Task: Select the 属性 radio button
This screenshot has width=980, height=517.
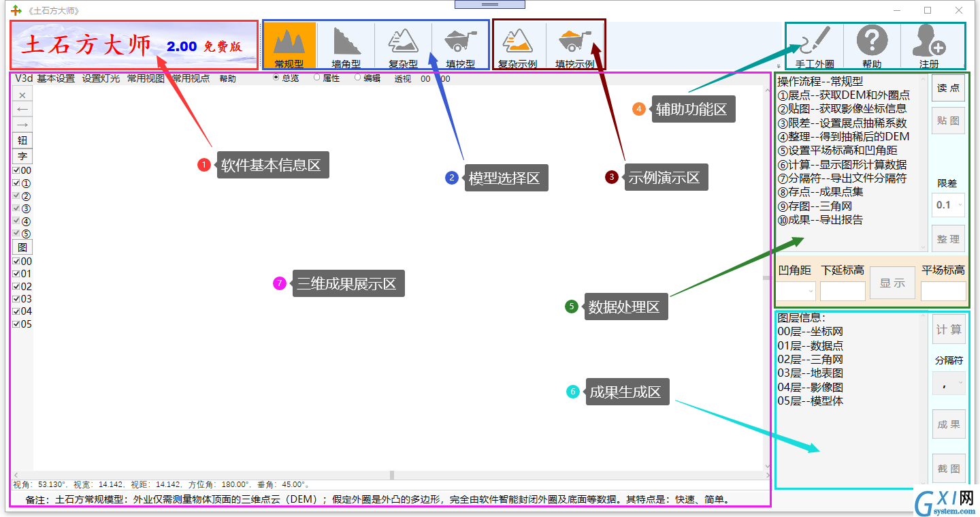Action: click(x=317, y=78)
